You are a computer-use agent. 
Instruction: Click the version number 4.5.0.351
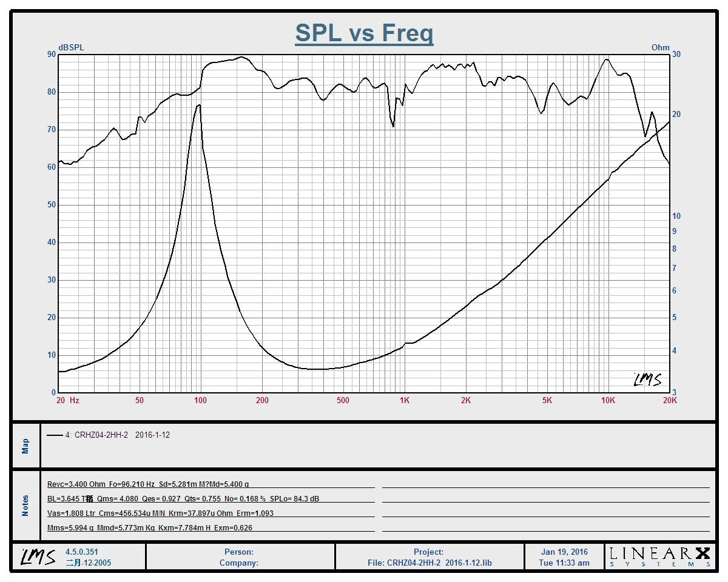[x=82, y=552]
